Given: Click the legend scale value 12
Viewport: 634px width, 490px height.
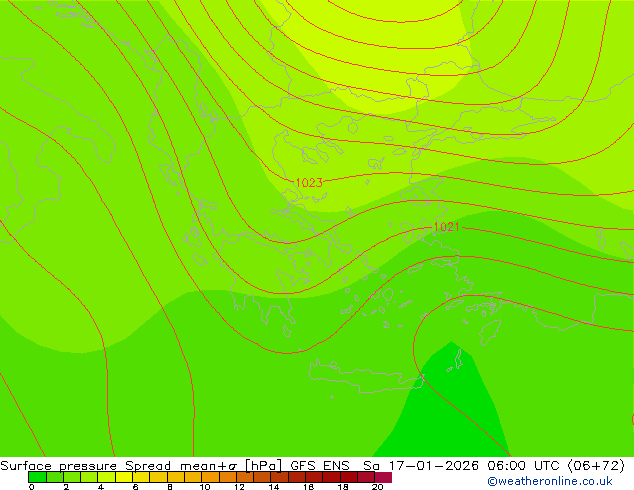Looking at the screenshot, I should pyautogui.click(x=239, y=487).
